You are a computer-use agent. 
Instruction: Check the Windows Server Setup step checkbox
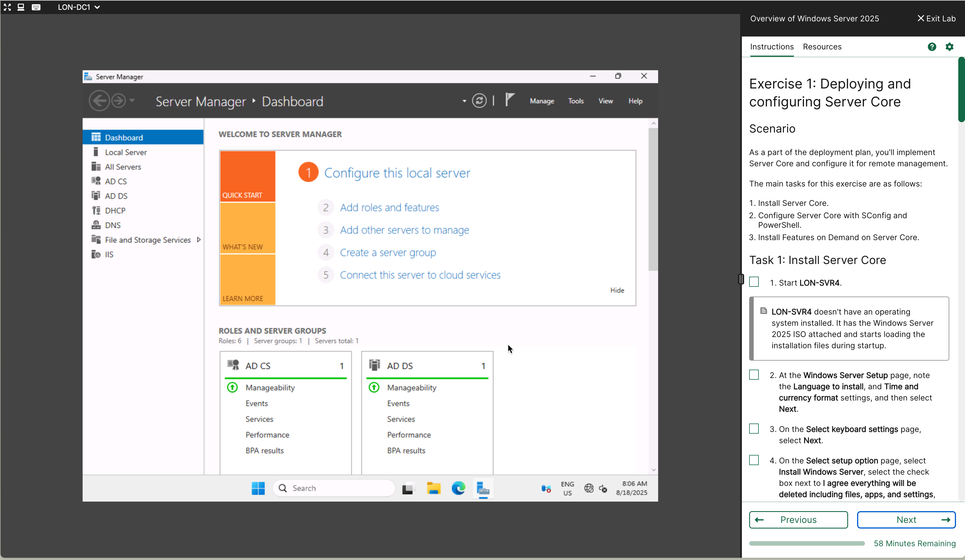[754, 374]
